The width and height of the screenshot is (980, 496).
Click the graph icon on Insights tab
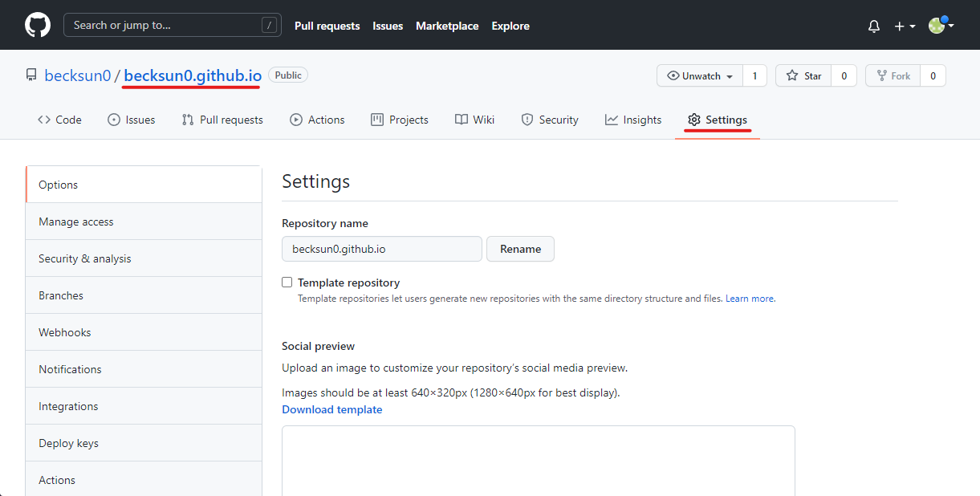point(612,120)
